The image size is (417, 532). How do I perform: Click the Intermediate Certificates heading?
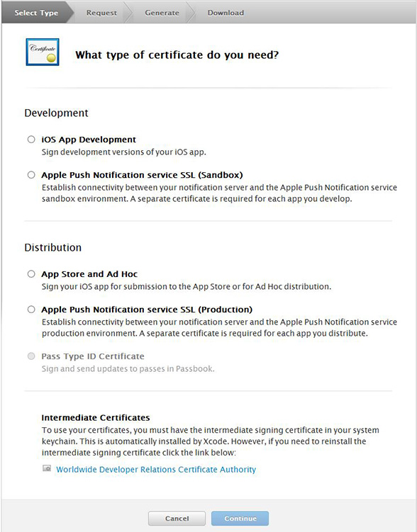click(96, 418)
